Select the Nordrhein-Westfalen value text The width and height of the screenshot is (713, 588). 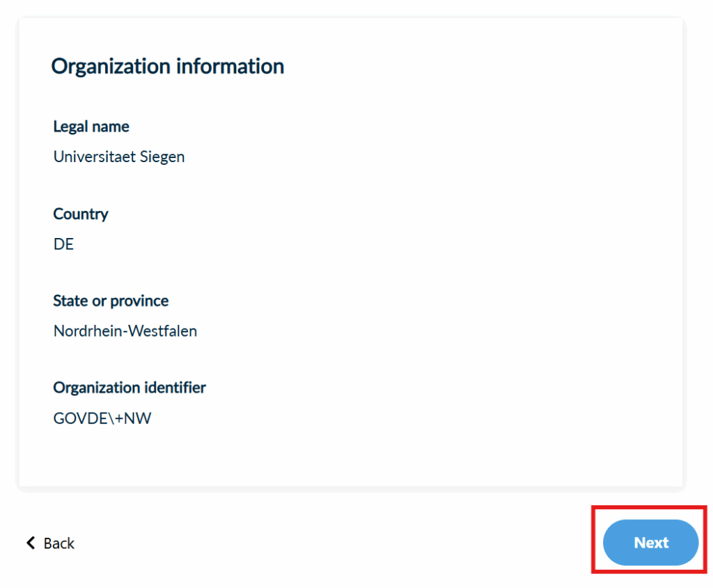click(125, 331)
